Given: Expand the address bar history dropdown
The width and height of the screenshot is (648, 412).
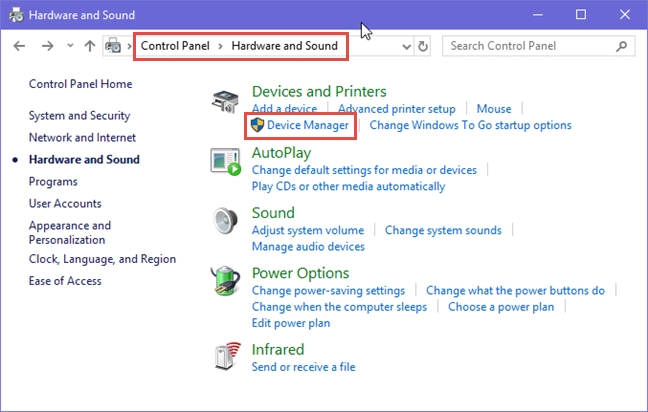Looking at the screenshot, I should point(407,46).
